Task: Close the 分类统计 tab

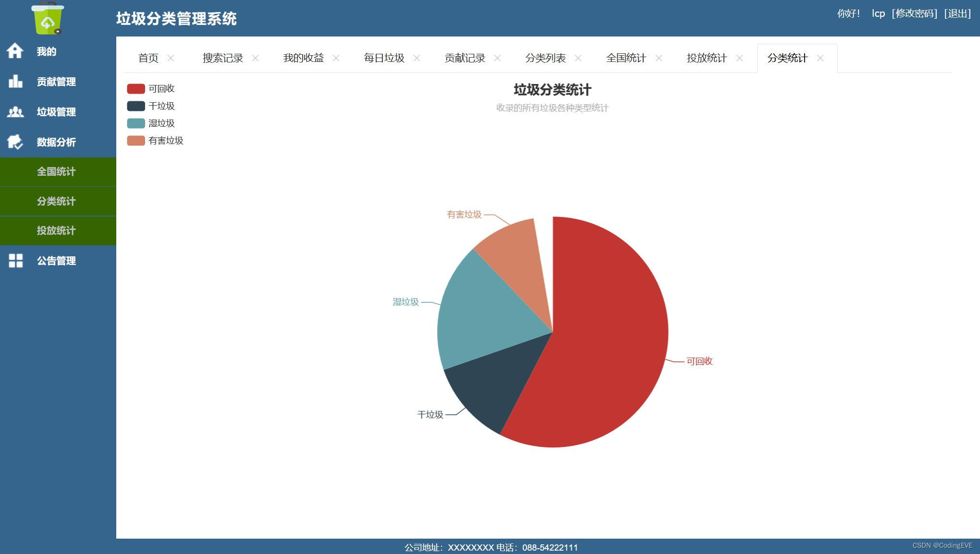Action: [821, 58]
